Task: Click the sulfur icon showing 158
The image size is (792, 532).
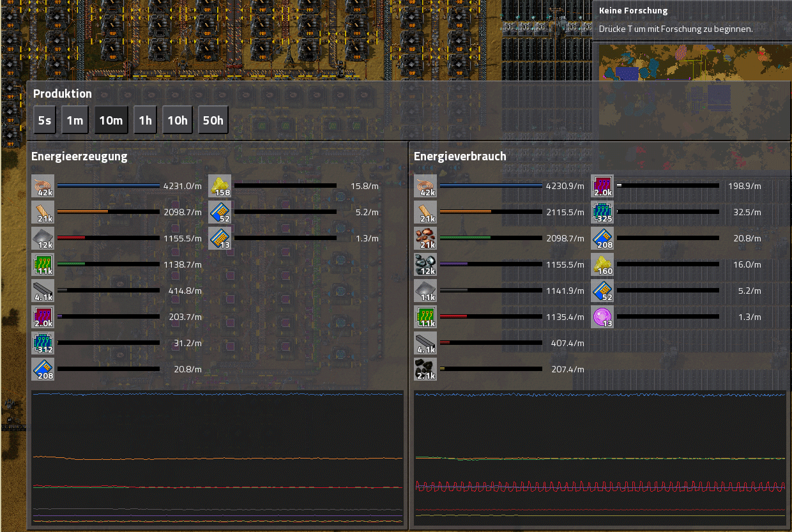Action: point(220,186)
